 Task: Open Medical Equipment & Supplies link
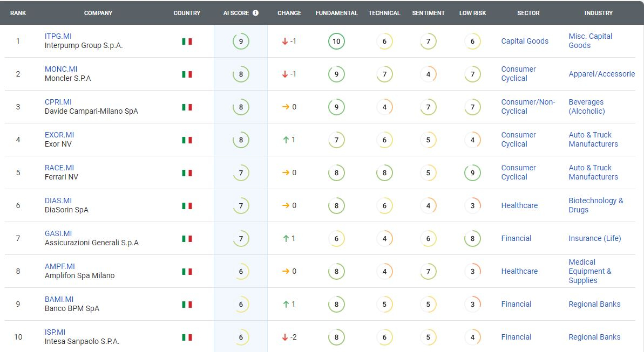590,271
